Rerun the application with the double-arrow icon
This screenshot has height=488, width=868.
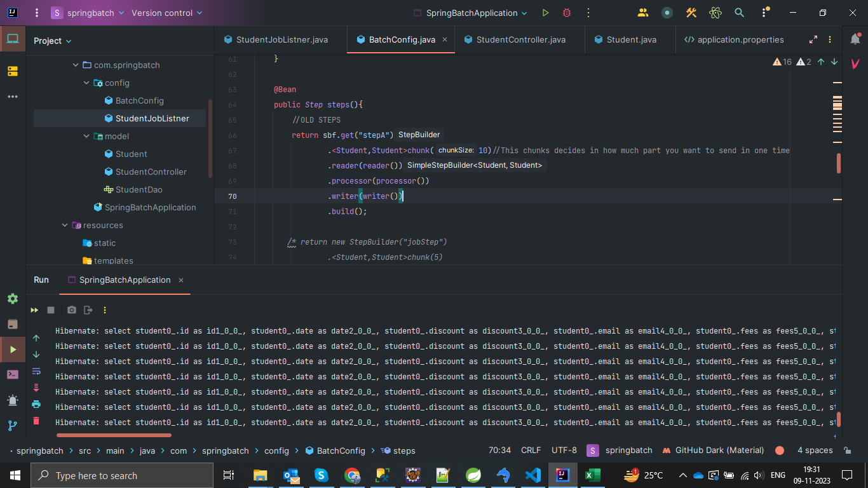(34, 310)
